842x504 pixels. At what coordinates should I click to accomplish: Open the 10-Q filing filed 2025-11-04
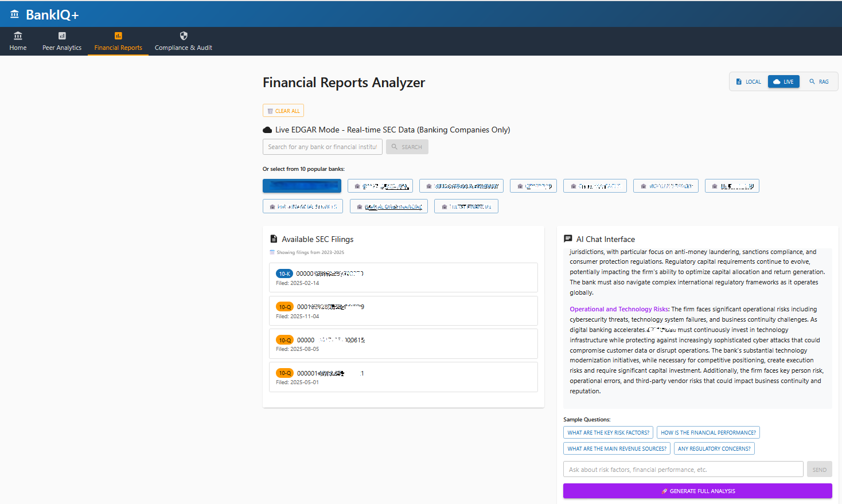click(x=403, y=311)
